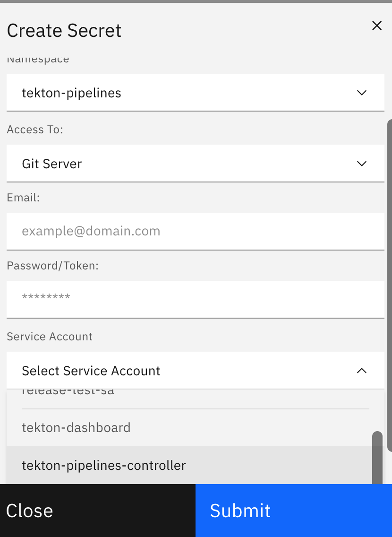This screenshot has width=392, height=537.
Task: Click the Select Service Account combo box
Action: click(189, 371)
